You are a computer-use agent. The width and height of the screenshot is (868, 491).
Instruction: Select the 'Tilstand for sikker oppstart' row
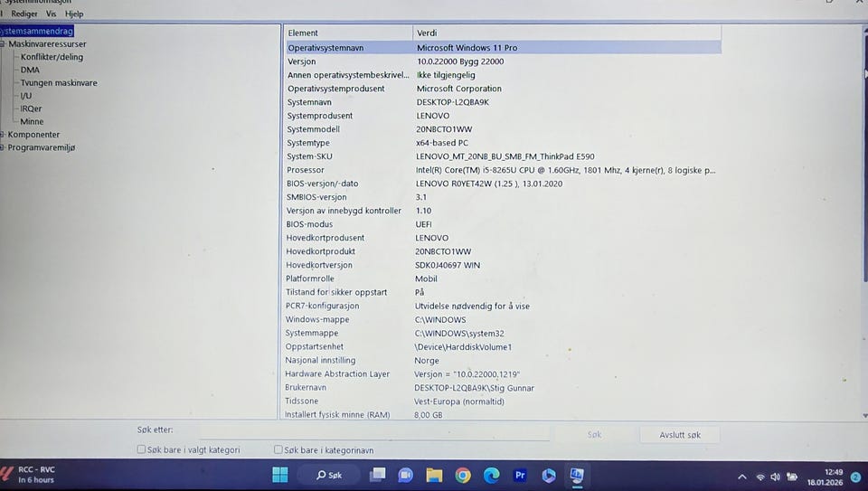click(x=503, y=292)
